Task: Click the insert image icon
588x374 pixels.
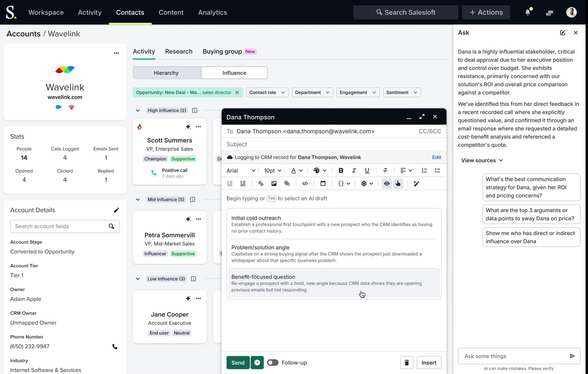Action: 274,184
